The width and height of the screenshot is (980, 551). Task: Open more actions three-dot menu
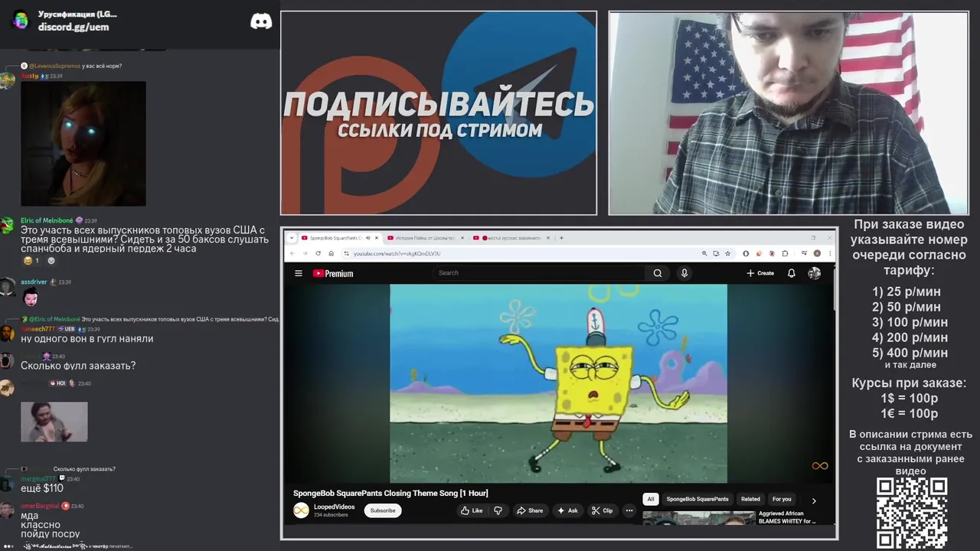[629, 510]
